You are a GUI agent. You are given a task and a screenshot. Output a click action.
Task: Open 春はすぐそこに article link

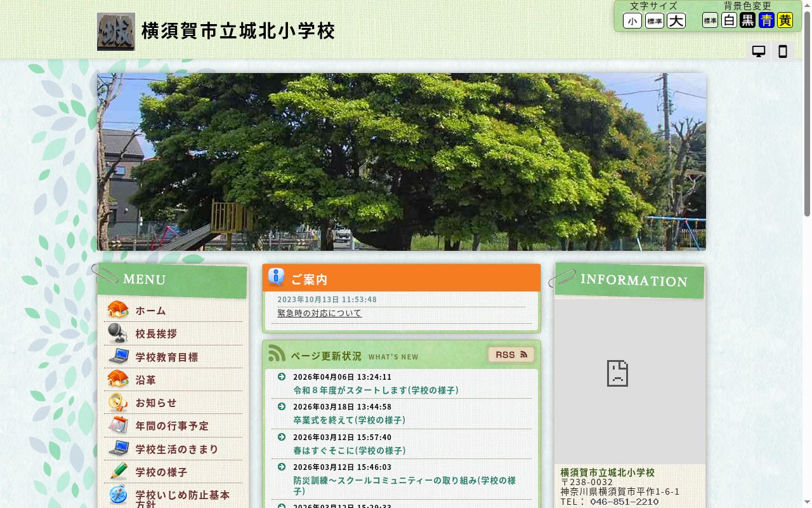pyautogui.click(x=349, y=450)
